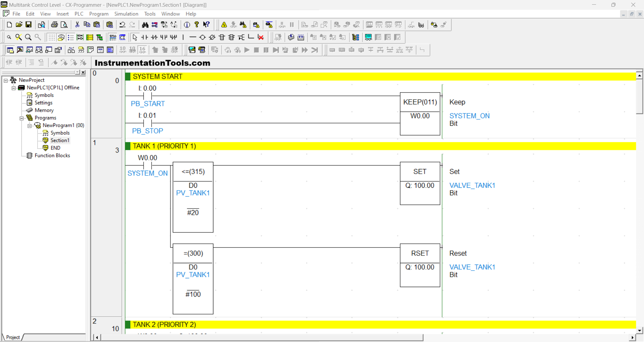
Task: Switch to the Project tab
Action: [x=13, y=337]
